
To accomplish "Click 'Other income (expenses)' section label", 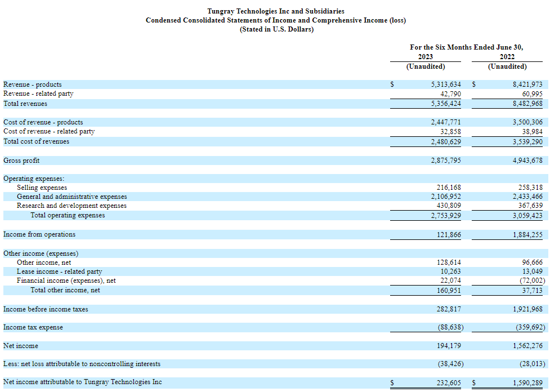I will click(x=41, y=253).
